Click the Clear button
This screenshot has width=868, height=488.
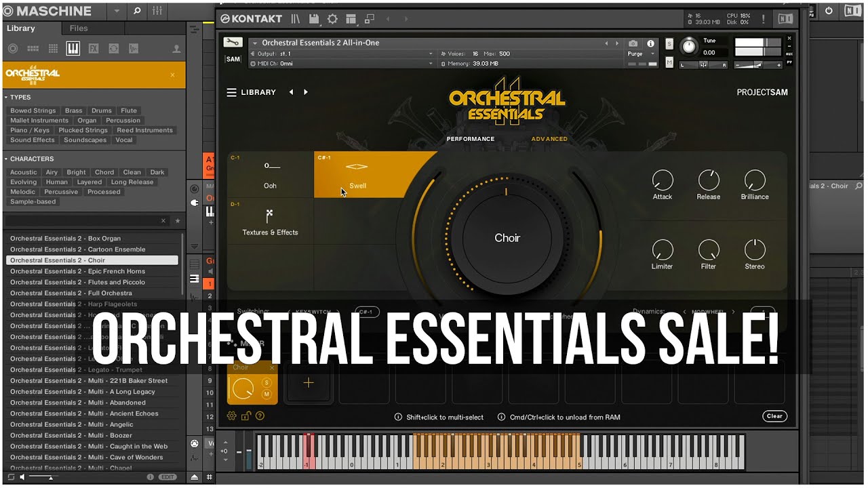(774, 416)
